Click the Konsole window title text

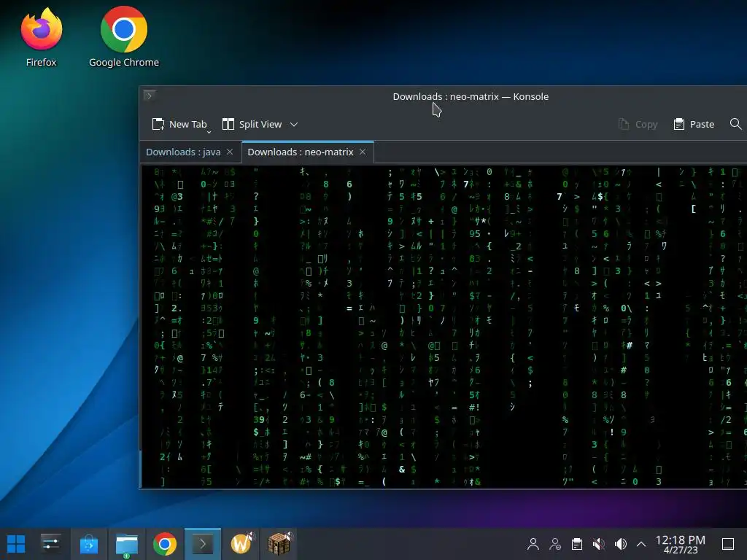click(471, 97)
